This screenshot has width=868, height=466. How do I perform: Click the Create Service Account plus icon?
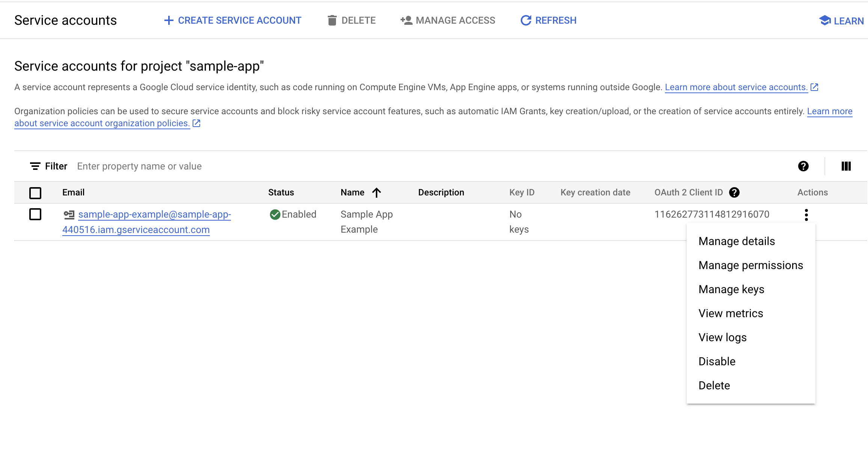169,20
